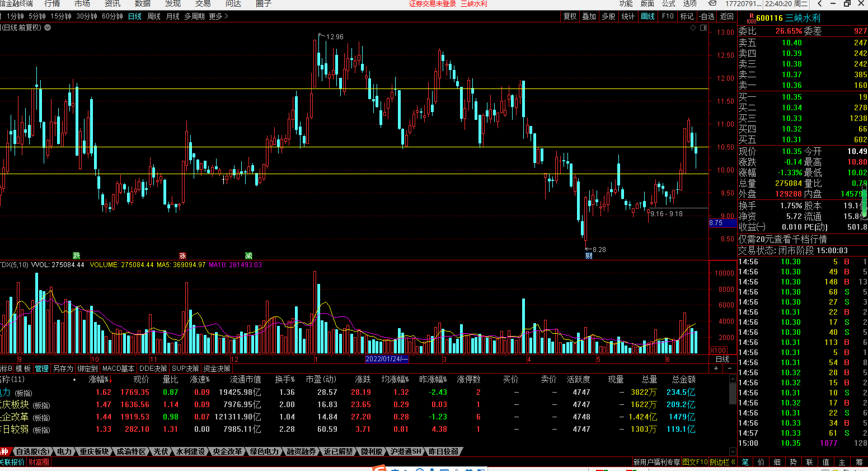868x471 pixels.
Task: Click 另存为 save-as button
Action: coord(63,369)
